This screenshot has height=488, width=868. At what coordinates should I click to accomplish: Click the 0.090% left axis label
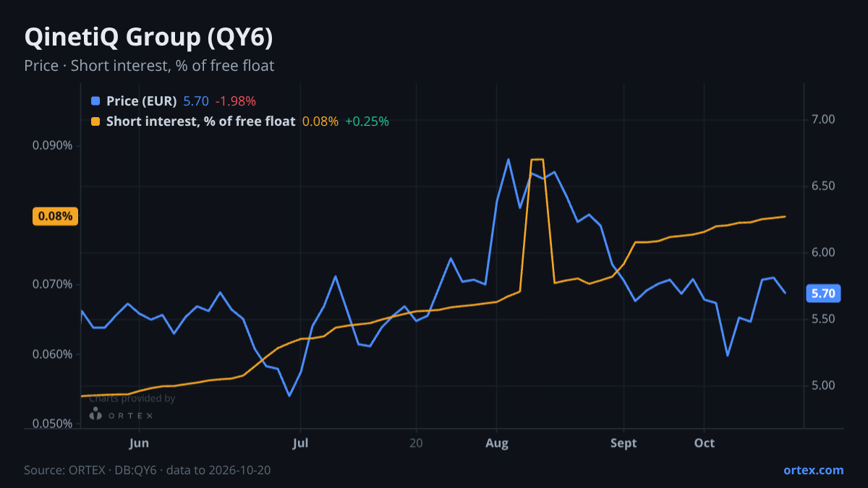(53, 145)
